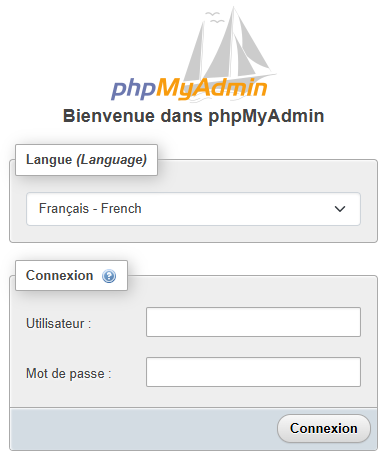
Task: Click the "Langue (Language)" legend box
Action: pos(86,160)
